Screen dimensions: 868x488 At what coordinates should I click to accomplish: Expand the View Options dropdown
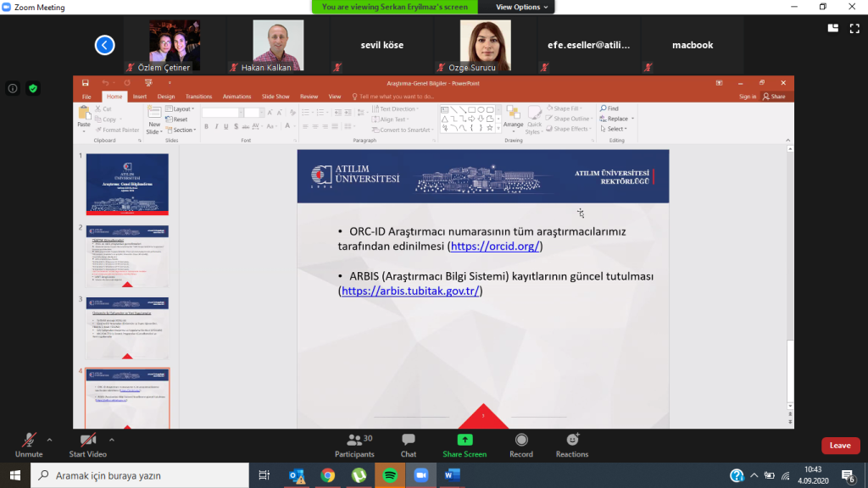click(522, 7)
